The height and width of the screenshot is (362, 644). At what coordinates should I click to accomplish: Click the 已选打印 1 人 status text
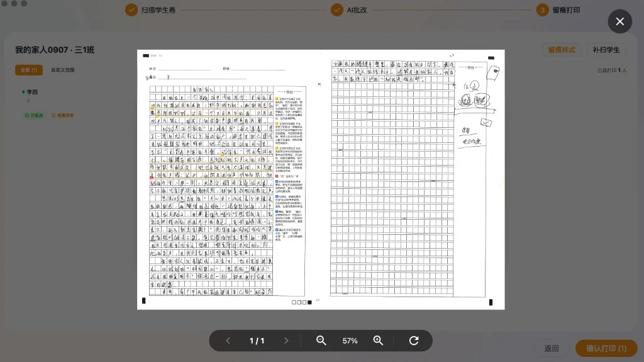(612, 71)
